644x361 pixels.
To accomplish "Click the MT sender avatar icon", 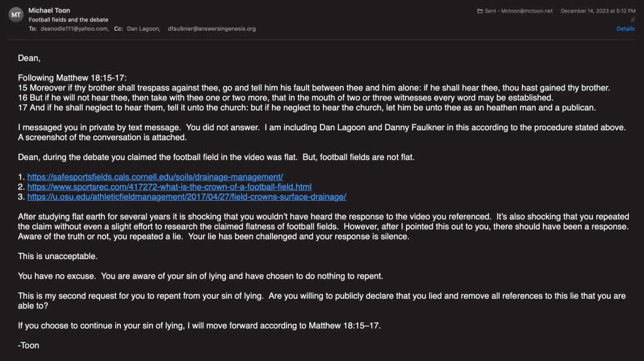I will tap(16, 15).
